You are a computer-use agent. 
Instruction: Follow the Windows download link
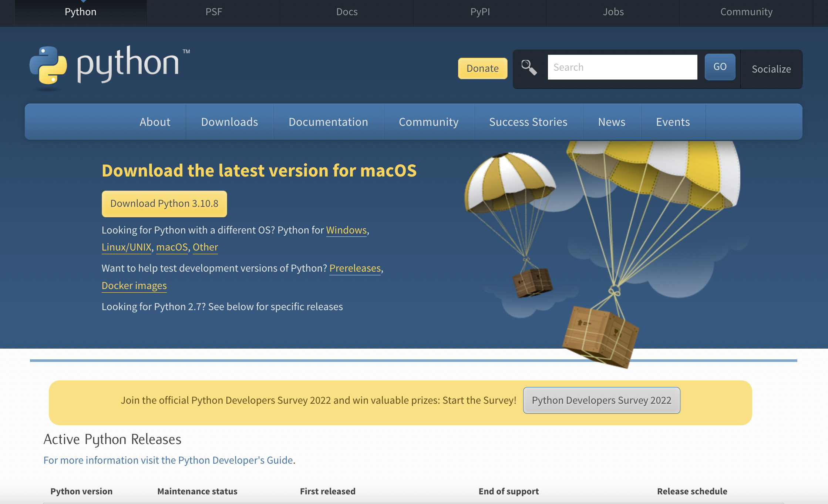(x=346, y=230)
